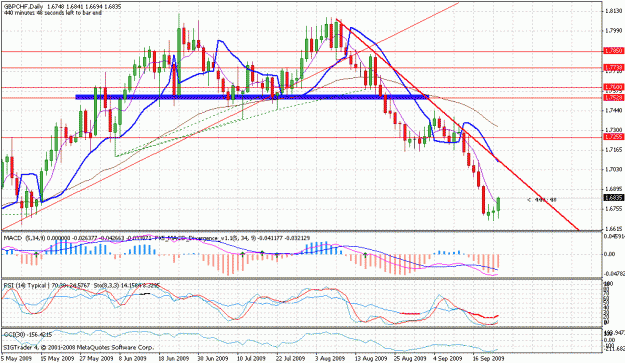Click the 3 Aug 2009 date label
This screenshot has width=625, height=363.
(330, 358)
